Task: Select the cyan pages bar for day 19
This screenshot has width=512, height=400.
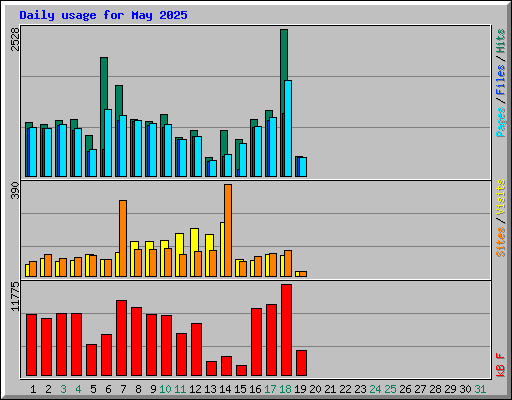Action: [303, 167]
